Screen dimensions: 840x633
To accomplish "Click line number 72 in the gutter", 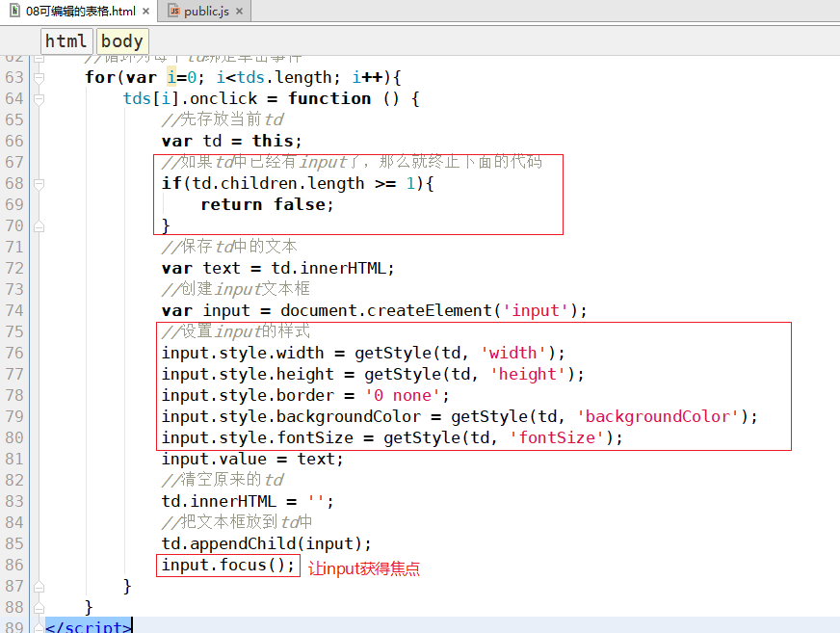I will 14,268.
